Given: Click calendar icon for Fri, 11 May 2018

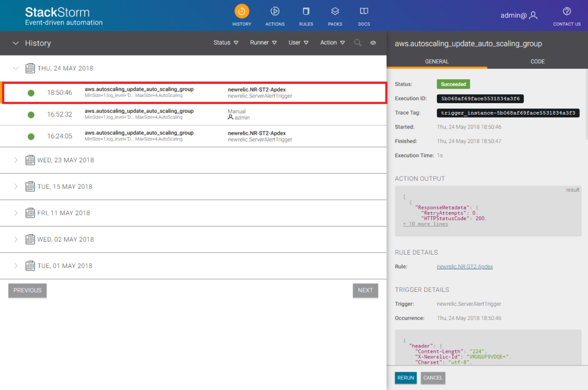Looking at the screenshot, I should [x=30, y=213].
